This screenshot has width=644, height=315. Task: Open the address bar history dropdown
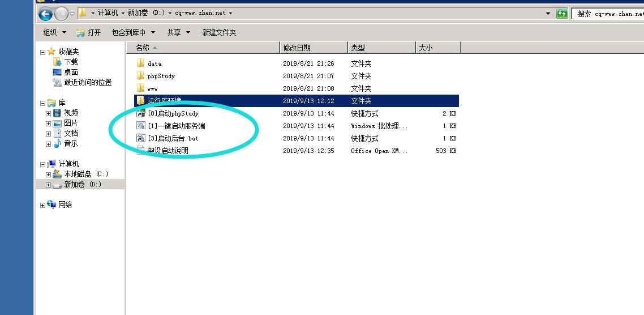548,14
